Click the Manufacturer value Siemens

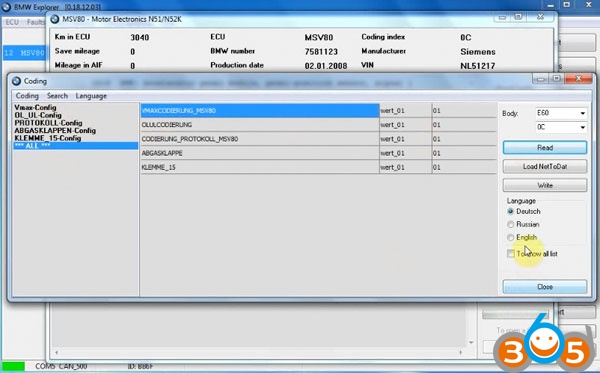coord(478,52)
